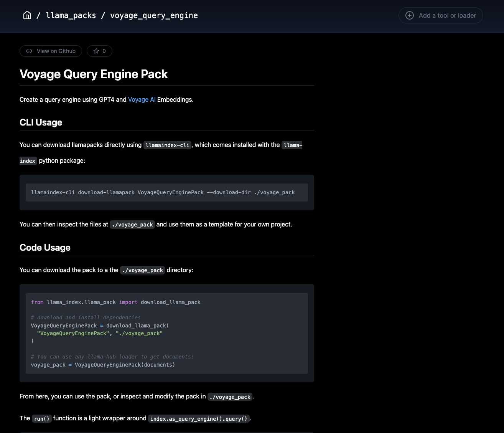Click the 'voyage_pack = VoyageQueryEnginePack(documents)' line
Screen dimensions: 504x433
tap(103, 365)
